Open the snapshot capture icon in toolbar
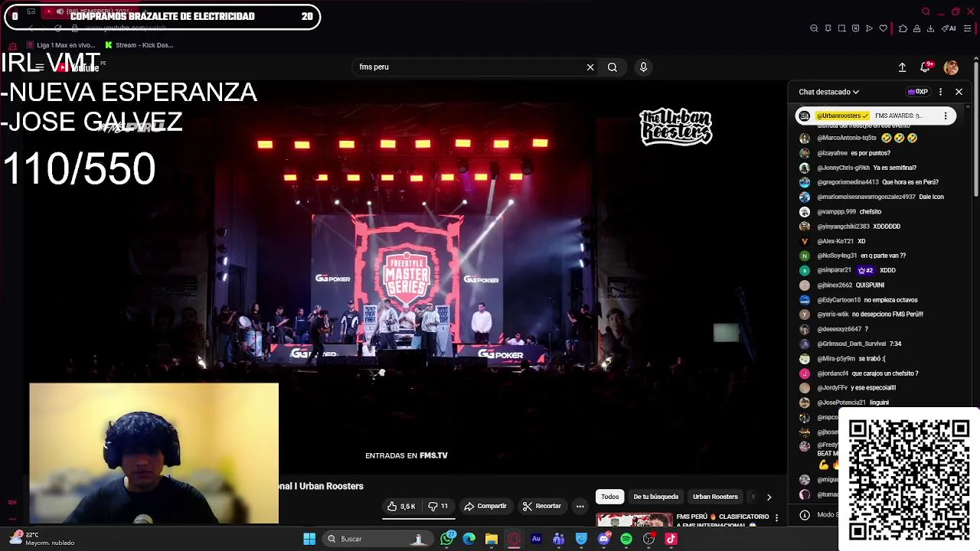Image resolution: width=980 pixels, height=551 pixels. (841, 28)
